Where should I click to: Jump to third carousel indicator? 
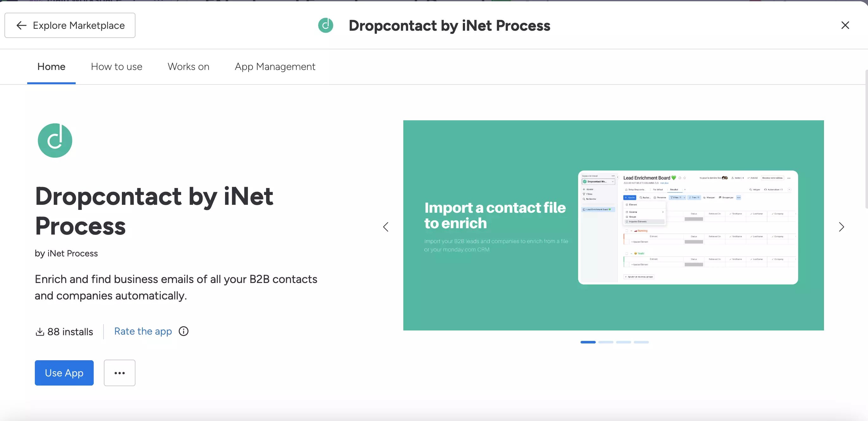pyautogui.click(x=623, y=342)
